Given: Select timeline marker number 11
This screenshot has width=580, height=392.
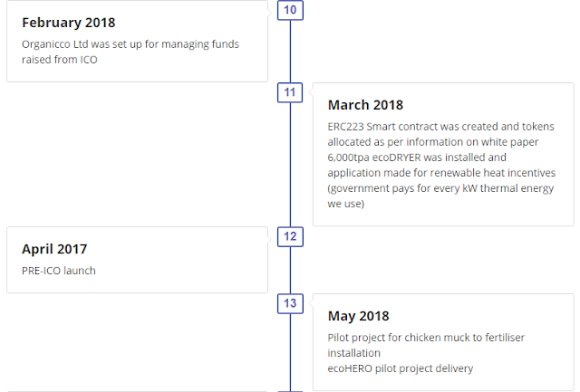Looking at the screenshot, I should (x=290, y=92).
